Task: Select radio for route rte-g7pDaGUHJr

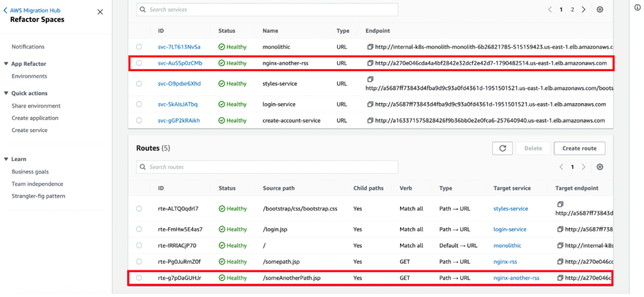Action: click(139, 277)
